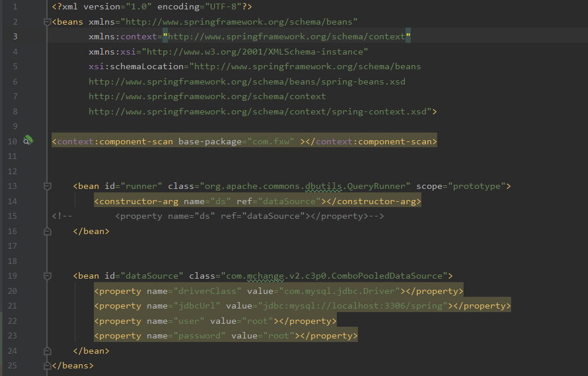Click the "password" property name on line 23

click(200, 336)
